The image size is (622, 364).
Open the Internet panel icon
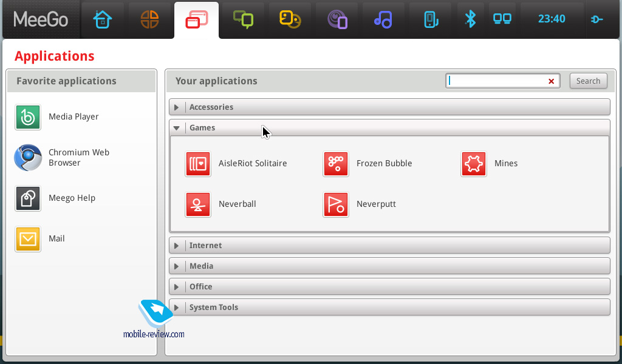point(337,19)
